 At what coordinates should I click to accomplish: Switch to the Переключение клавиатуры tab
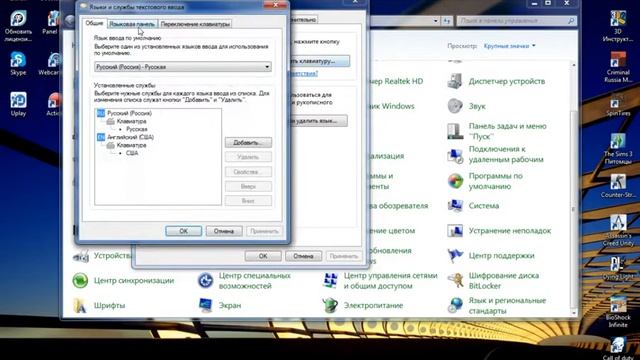point(195,24)
